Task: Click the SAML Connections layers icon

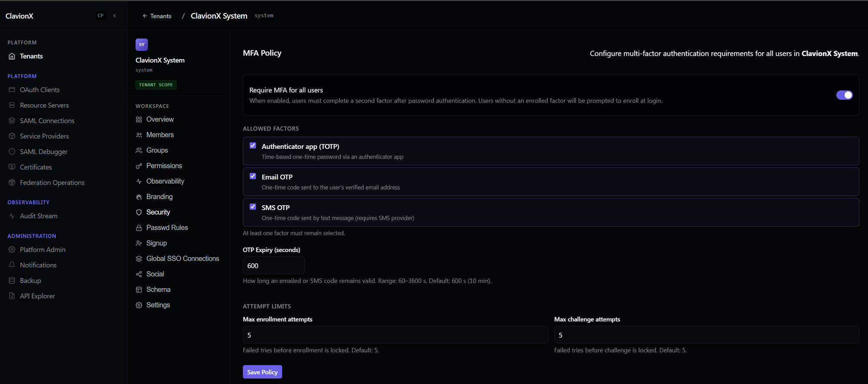Action: click(12, 121)
